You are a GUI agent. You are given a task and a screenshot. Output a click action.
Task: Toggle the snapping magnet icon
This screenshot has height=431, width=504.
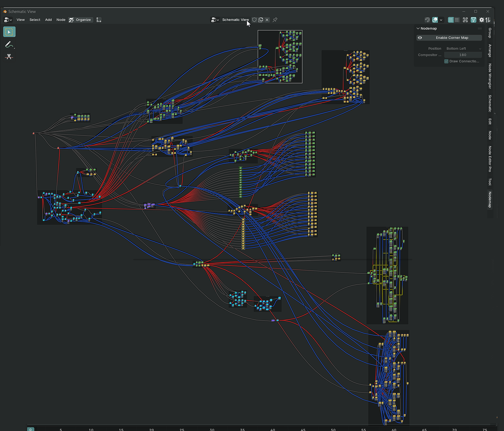[427, 20]
